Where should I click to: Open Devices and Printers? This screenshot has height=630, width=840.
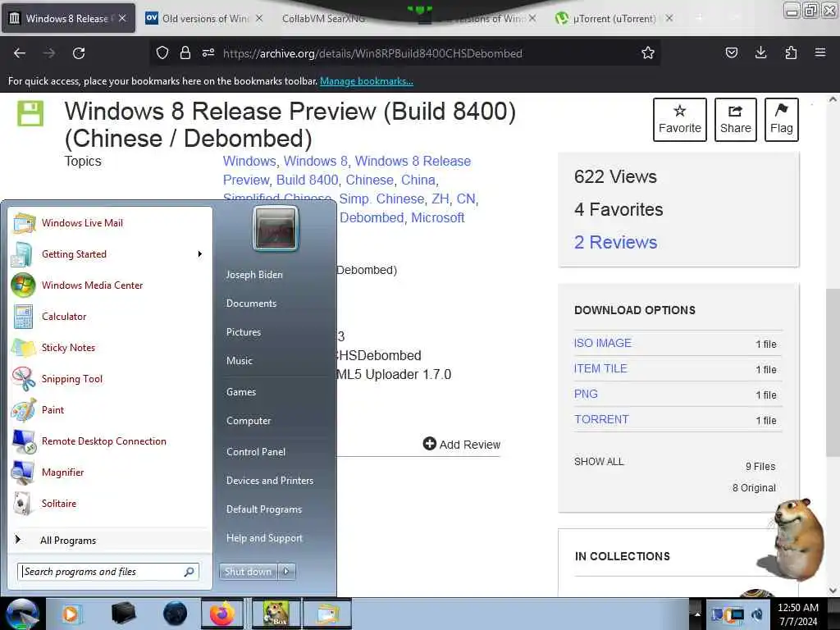(269, 481)
